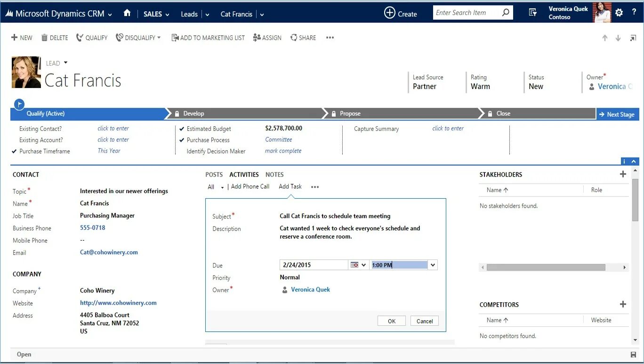Click the business phone 555-0718
The image size is (644, 364).
93,227
